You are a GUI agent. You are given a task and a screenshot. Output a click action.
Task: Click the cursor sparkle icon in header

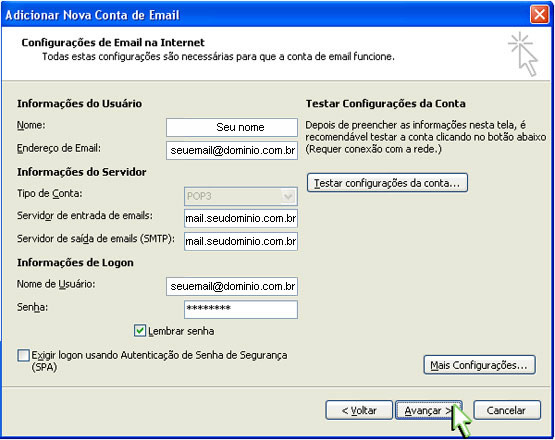pyautogui.click(x=523, y=54)
